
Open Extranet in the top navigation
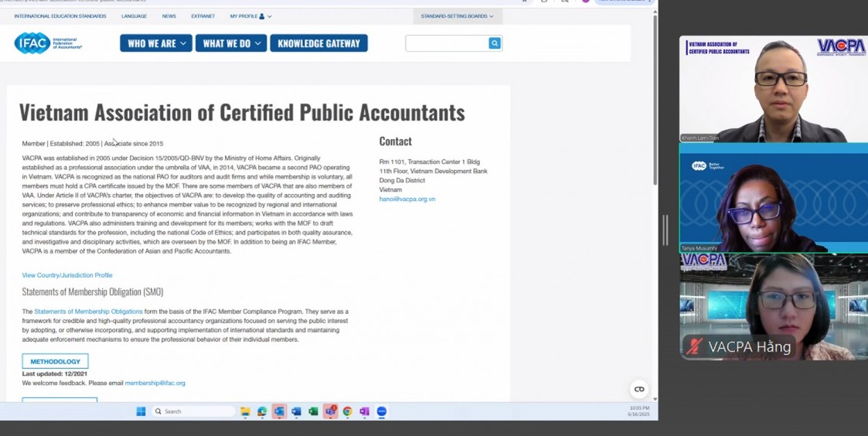[203, 16]
